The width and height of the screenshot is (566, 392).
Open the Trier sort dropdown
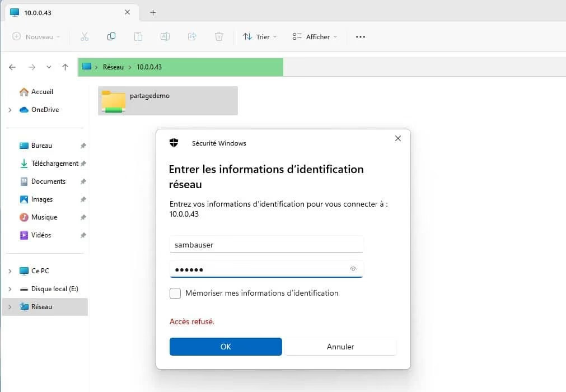pos(260,37)
